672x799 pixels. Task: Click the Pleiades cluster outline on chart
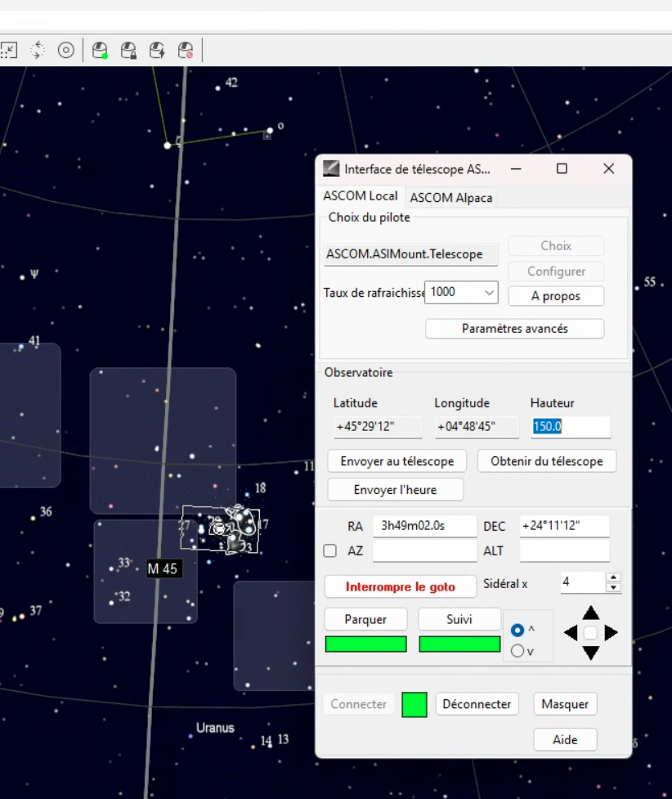(221, 528)
